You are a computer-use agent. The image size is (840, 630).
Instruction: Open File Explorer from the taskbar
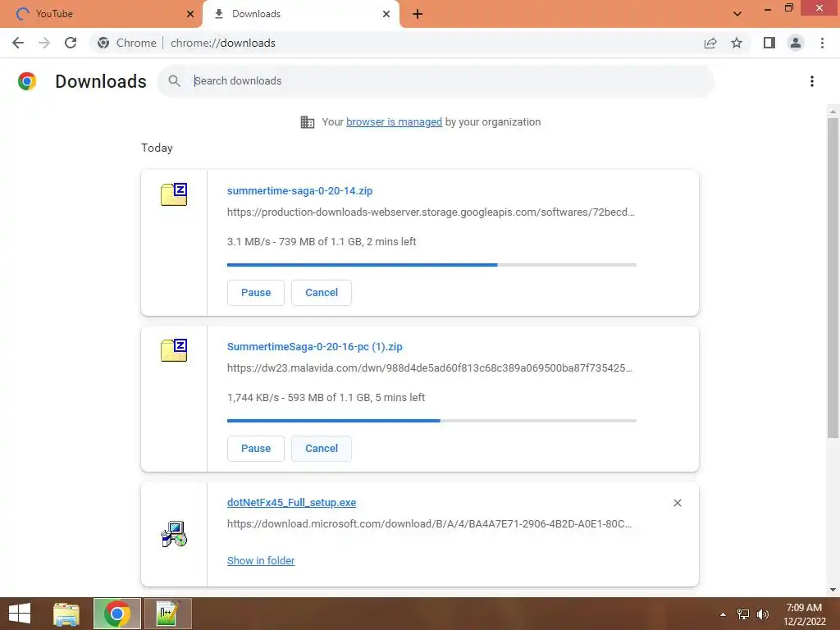click(x=66, y=614)
